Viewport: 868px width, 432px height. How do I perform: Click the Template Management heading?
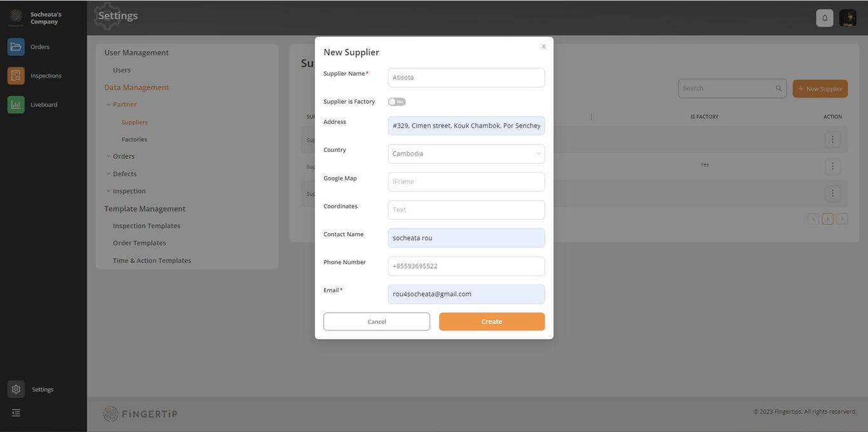point(145,208)
